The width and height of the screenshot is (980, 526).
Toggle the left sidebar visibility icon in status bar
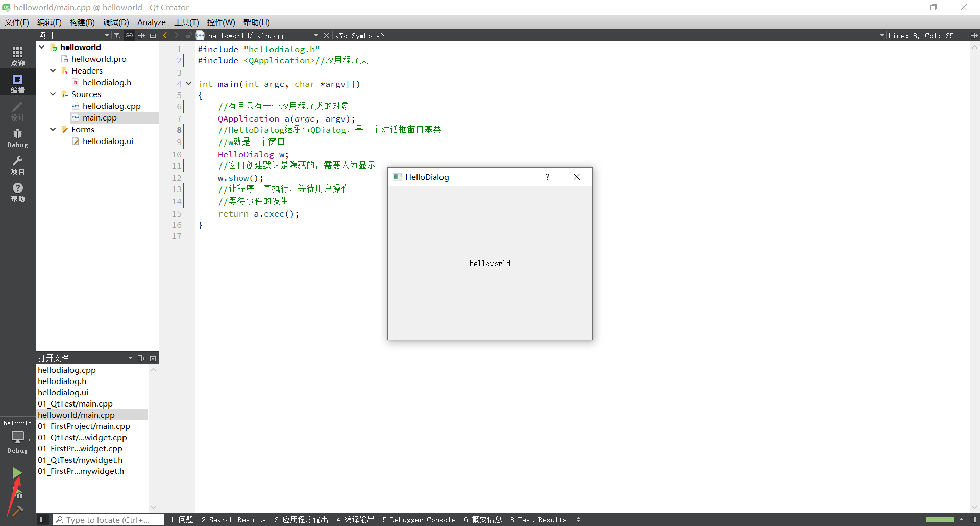[x=42, y=519]
